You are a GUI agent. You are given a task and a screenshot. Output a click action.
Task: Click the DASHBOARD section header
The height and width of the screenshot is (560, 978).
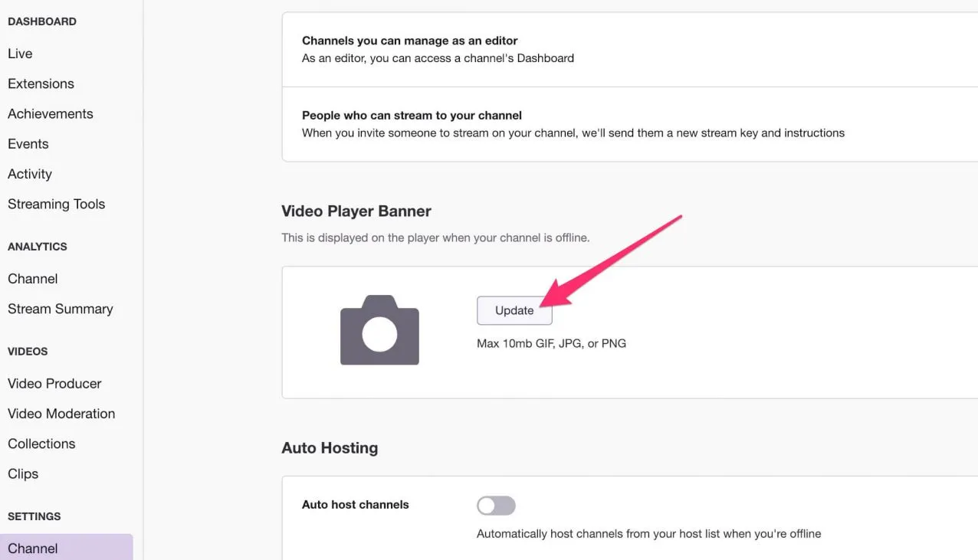[42, 21]
